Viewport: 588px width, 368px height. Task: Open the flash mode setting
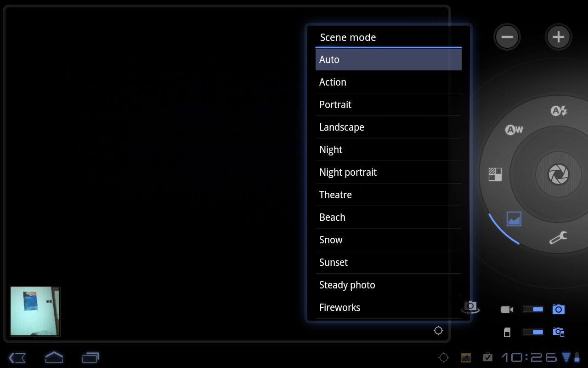559,111
